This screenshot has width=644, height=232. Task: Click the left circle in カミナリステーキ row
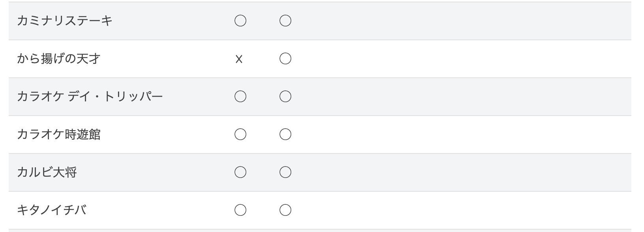[240, 21]
